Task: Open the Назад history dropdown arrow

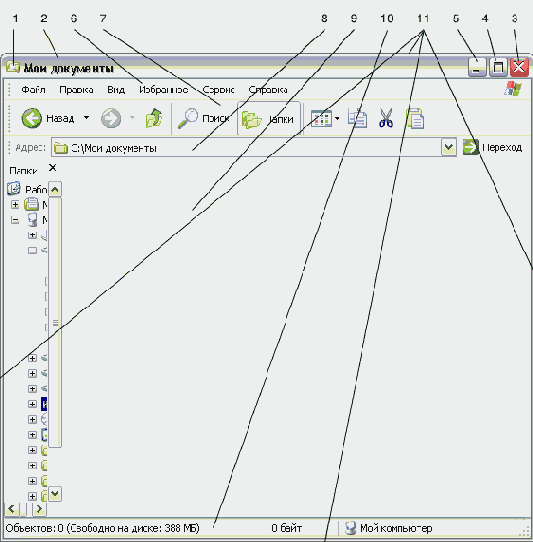Action: [86, 118]
